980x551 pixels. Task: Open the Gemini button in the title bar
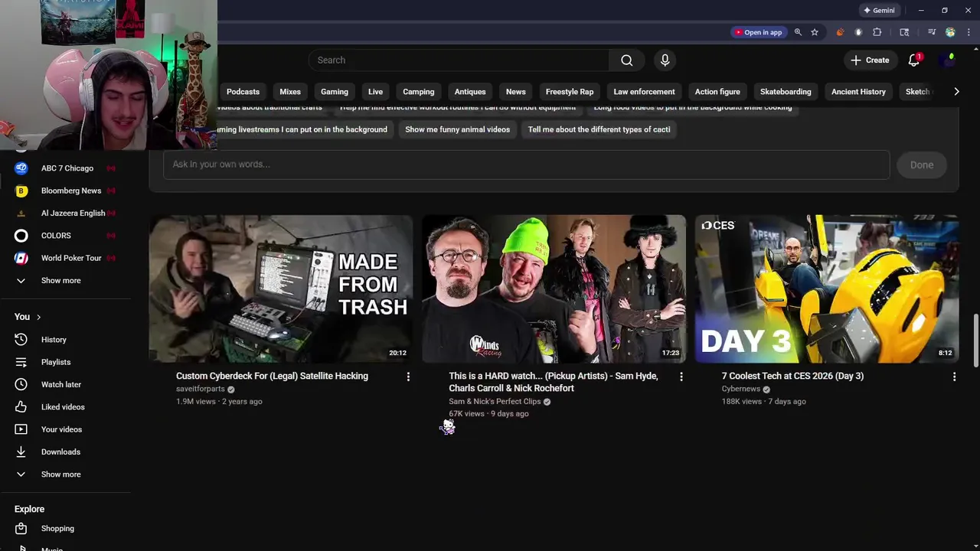point(879,11)
